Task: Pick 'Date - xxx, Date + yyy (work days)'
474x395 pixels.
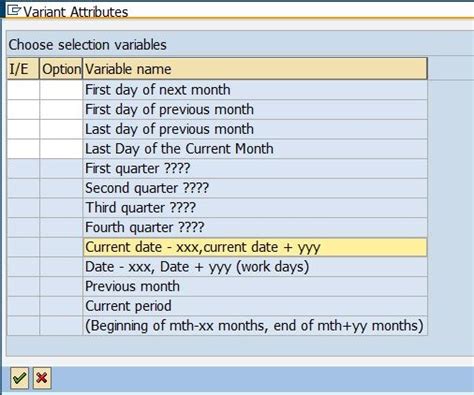Action: 255,267
